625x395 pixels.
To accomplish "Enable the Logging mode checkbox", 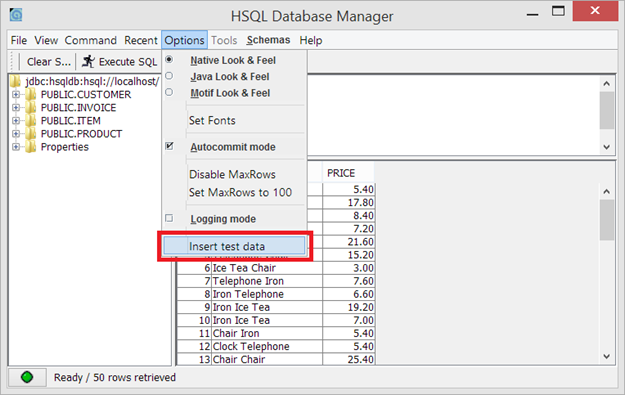I will [169, 218].
